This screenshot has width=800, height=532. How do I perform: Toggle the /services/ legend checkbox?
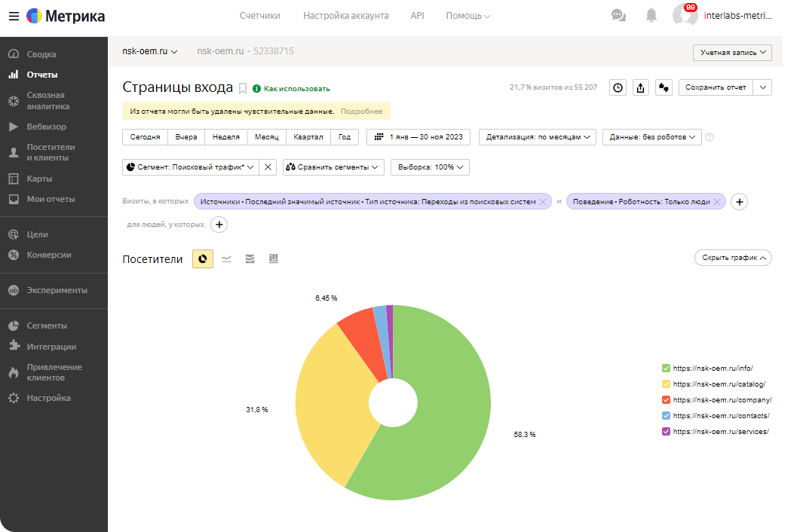tap(666, 432)
